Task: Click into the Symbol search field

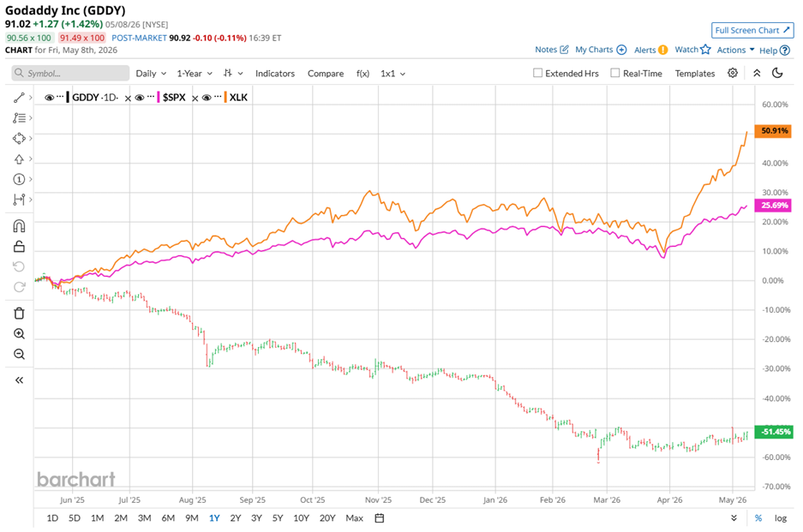Action: click(70, 73)
